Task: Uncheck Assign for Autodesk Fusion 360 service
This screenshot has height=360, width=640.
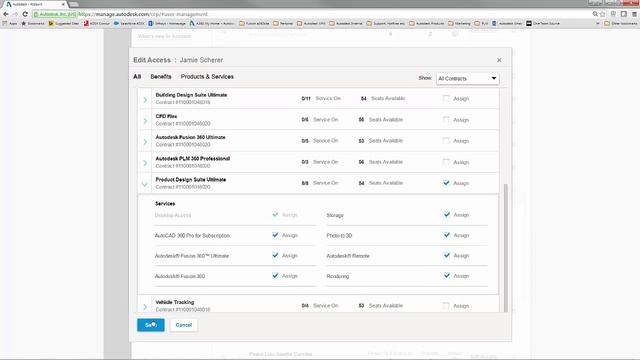Action: coord(275,276)
